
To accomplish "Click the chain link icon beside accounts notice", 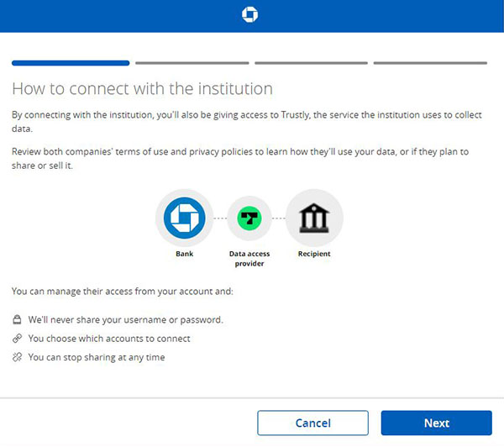I will point(17,339).
